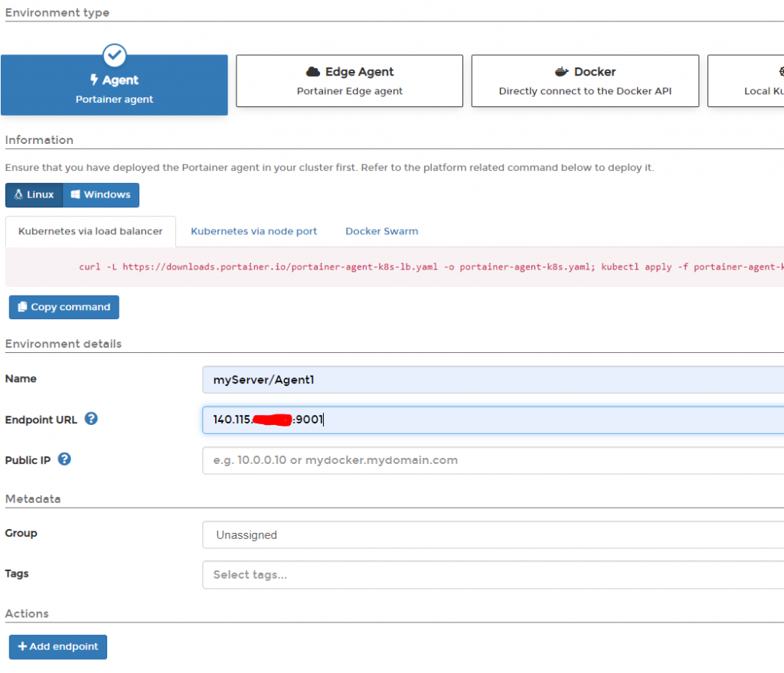Image resolution: width=784 pixels, height=673 pixels.
Task: Click the Environment details heading
Action: click(64, 344)
